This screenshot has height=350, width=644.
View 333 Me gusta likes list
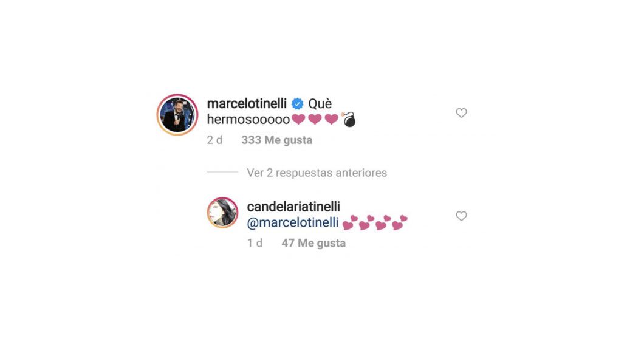pos(277,140)
